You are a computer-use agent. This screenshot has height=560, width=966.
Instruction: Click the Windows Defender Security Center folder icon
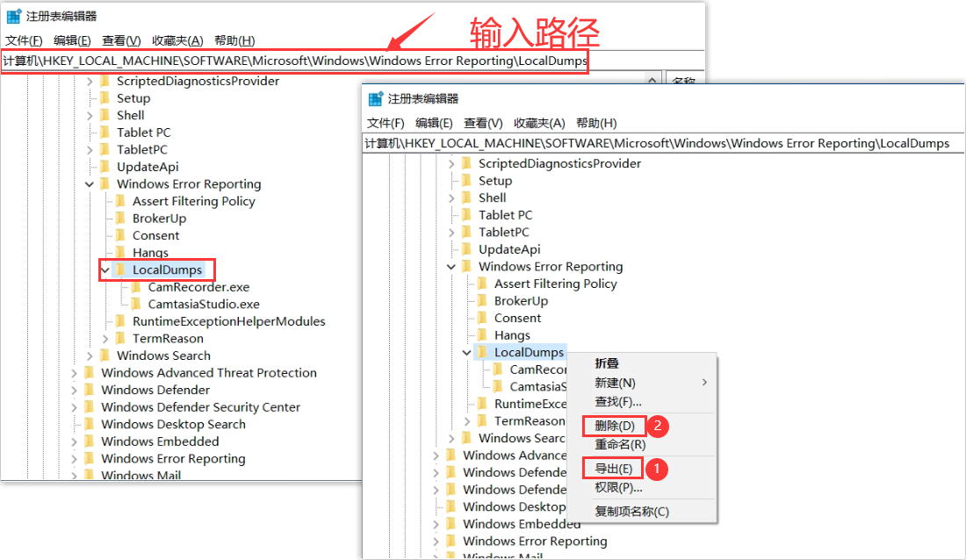90,407
